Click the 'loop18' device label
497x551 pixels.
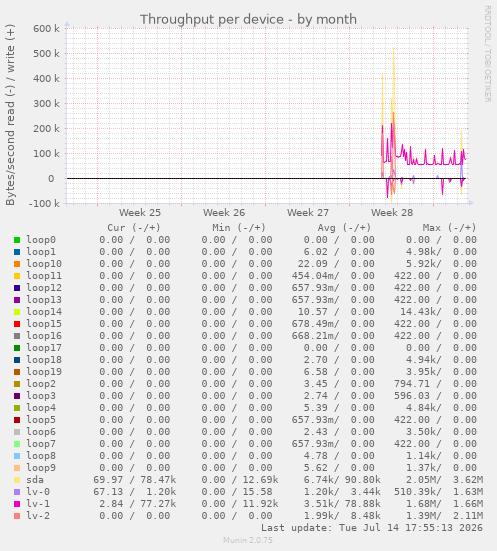pos(44,360)
